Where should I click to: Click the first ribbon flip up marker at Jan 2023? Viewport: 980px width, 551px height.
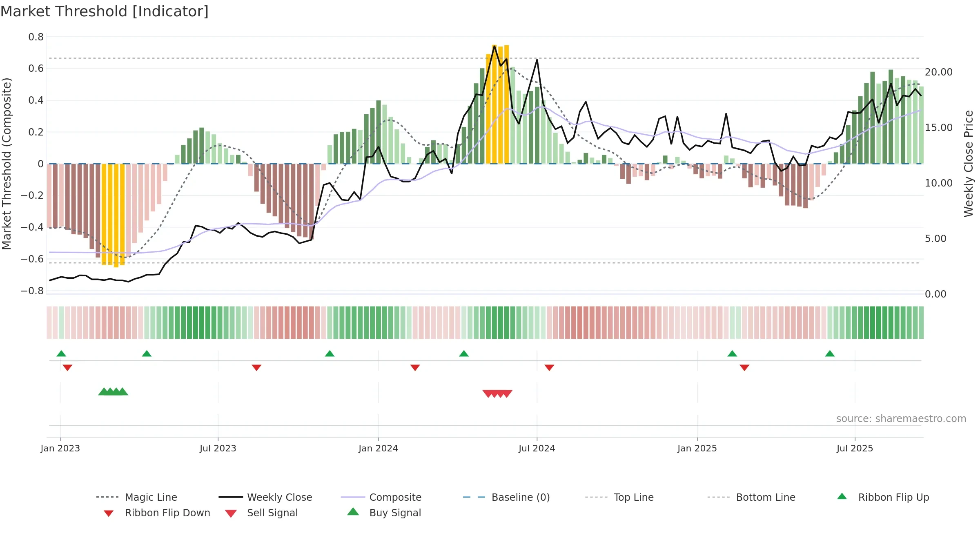click(61, 353)
